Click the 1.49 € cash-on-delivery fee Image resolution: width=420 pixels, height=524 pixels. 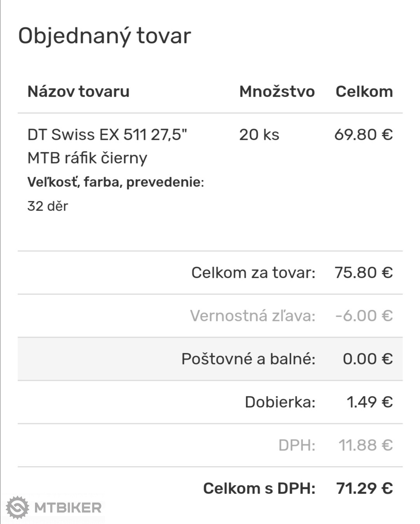pos(369,402)
